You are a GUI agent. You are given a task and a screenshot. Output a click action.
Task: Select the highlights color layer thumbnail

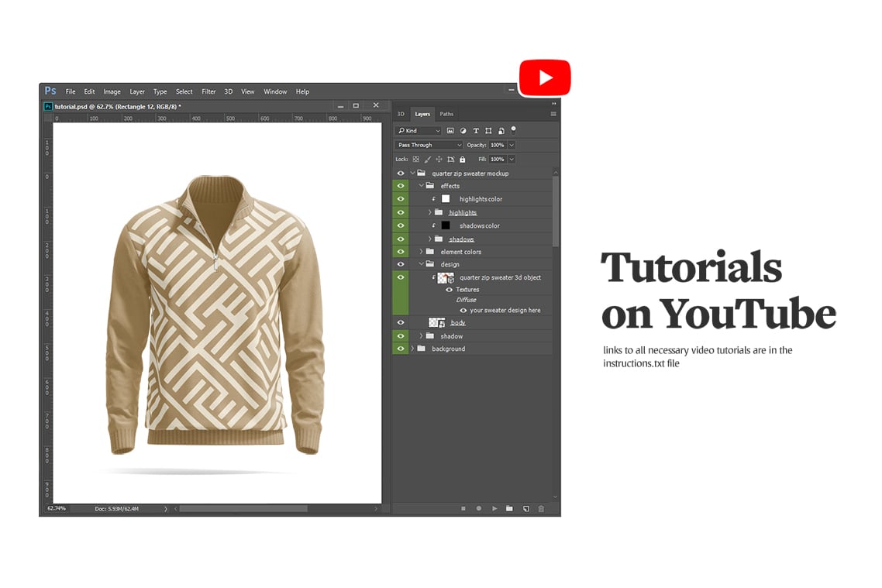tap(446, 199)
